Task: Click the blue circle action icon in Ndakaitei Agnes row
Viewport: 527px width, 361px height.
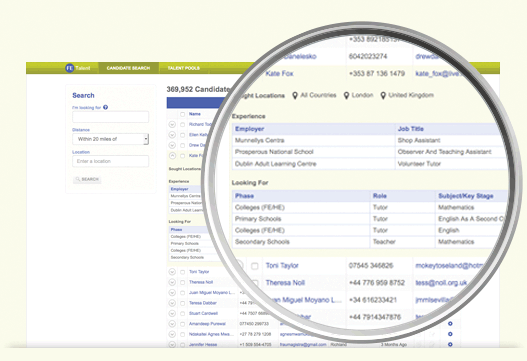Action: click(450, 334)
